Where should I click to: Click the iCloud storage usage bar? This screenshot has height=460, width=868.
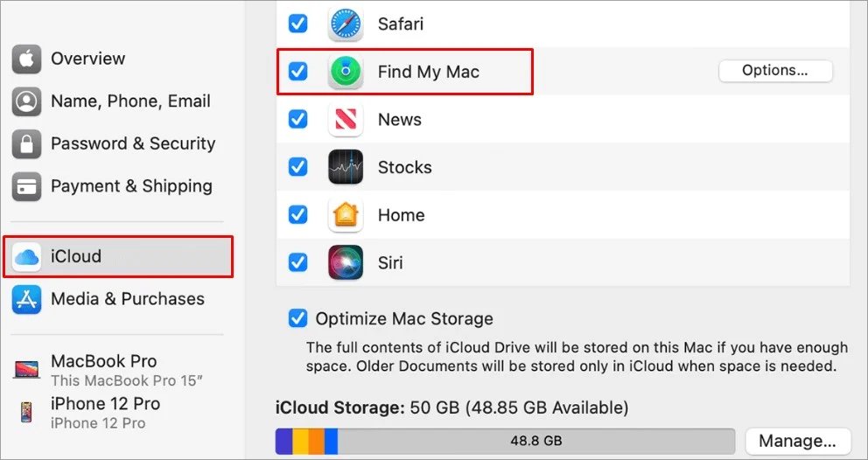[505, 441]
